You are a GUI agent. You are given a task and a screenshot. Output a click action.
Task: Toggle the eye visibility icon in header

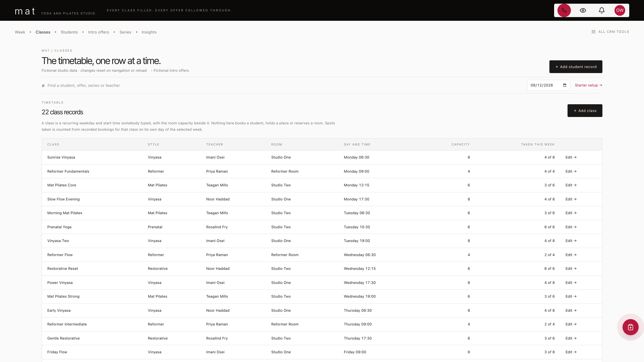[583, 10]
